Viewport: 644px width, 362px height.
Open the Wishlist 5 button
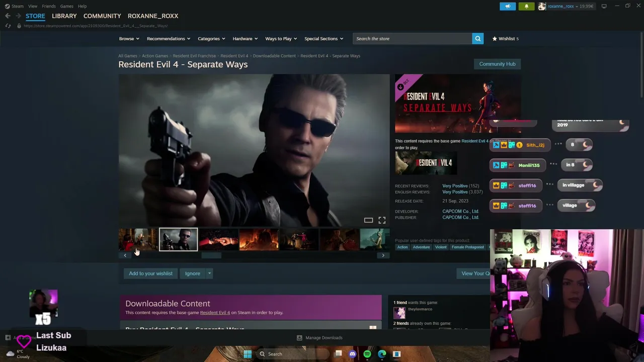[x=506, y=39]
